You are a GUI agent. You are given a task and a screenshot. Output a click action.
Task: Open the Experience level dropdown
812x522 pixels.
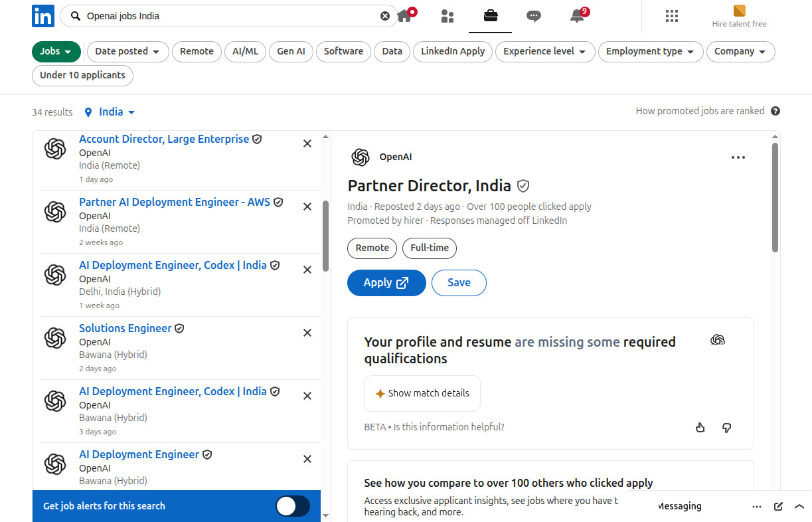coord(545,51)
